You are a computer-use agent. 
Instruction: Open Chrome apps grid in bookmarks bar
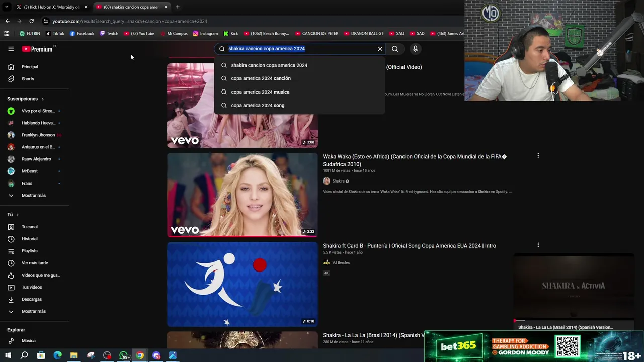pos(7,34)
